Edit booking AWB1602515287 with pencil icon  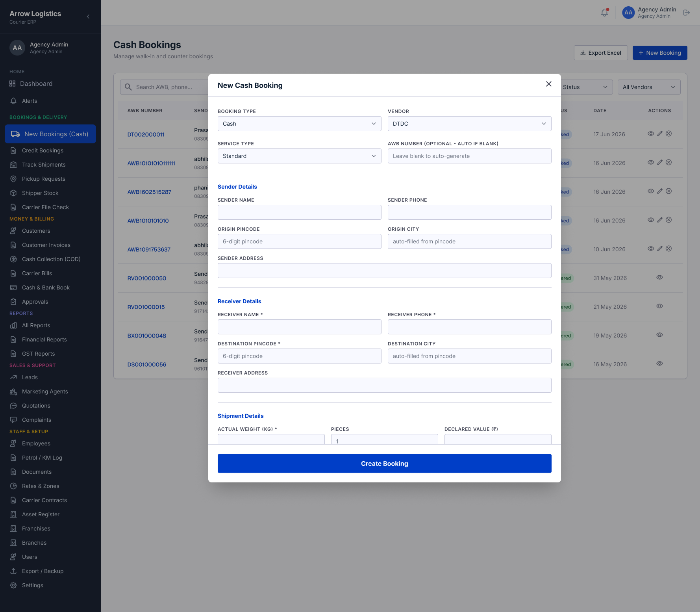coord(660,191)
